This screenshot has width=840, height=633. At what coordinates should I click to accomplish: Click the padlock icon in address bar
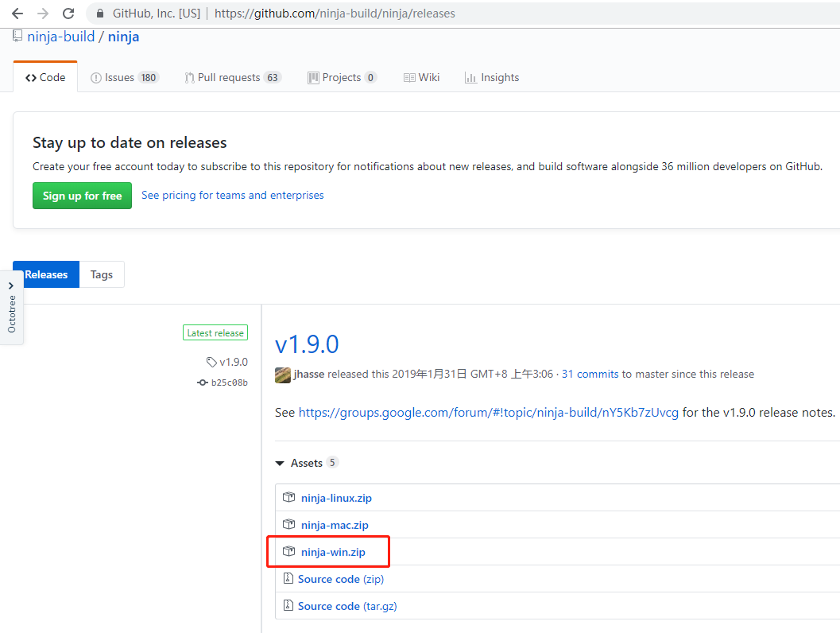[99, 13]
